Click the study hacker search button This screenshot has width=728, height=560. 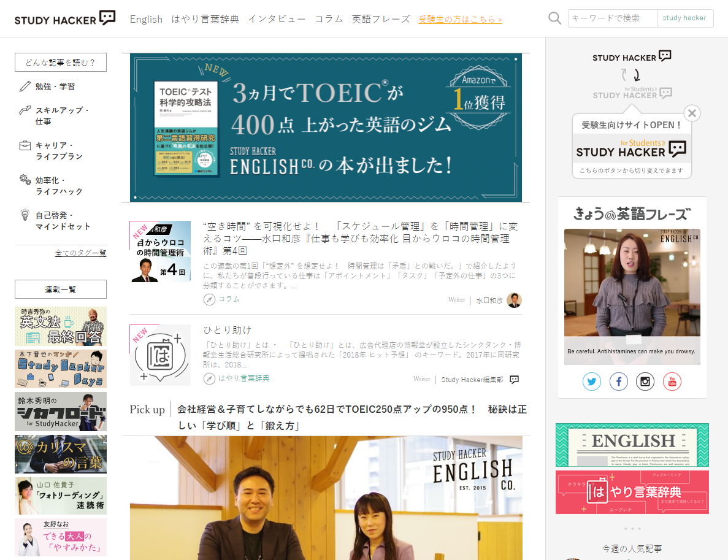[685, 18]
